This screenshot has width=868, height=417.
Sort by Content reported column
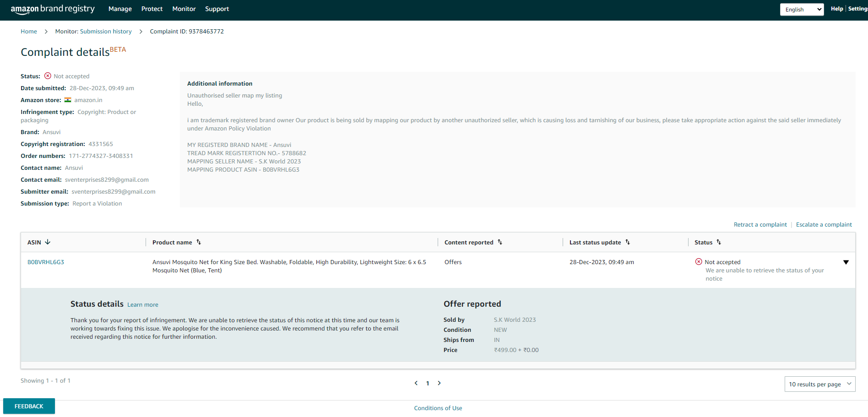(x=500, y=242)
